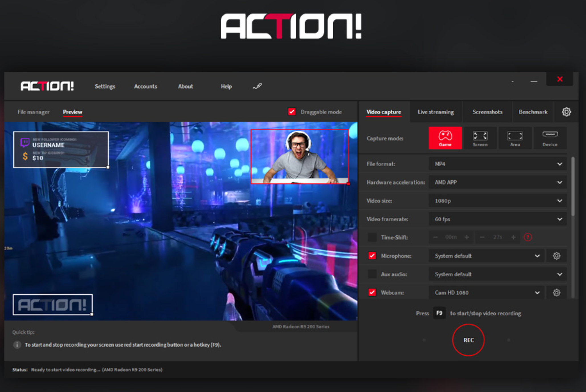Click the Time-Shift minutes value field
586x392 pixels.
click(451, 237)
